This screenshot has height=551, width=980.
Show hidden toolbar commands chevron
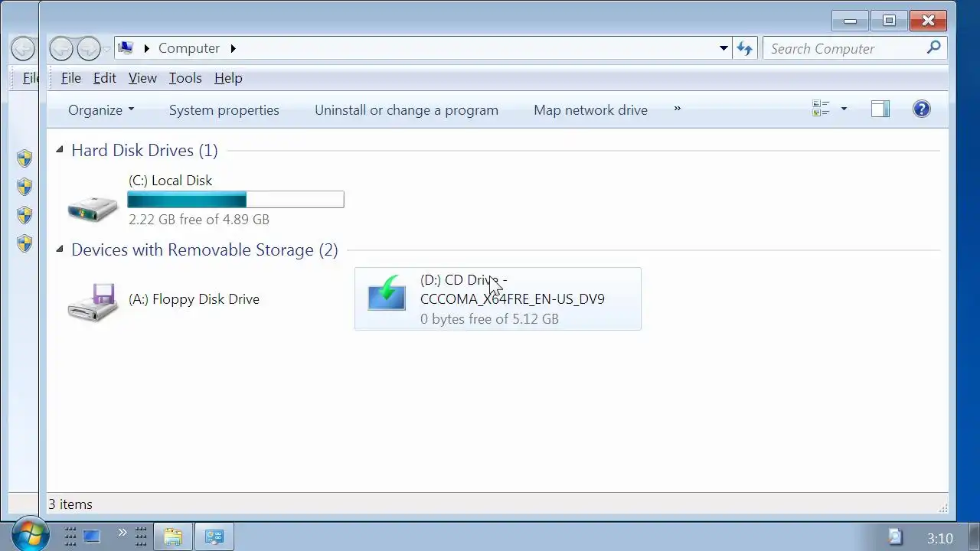point(677,109)
